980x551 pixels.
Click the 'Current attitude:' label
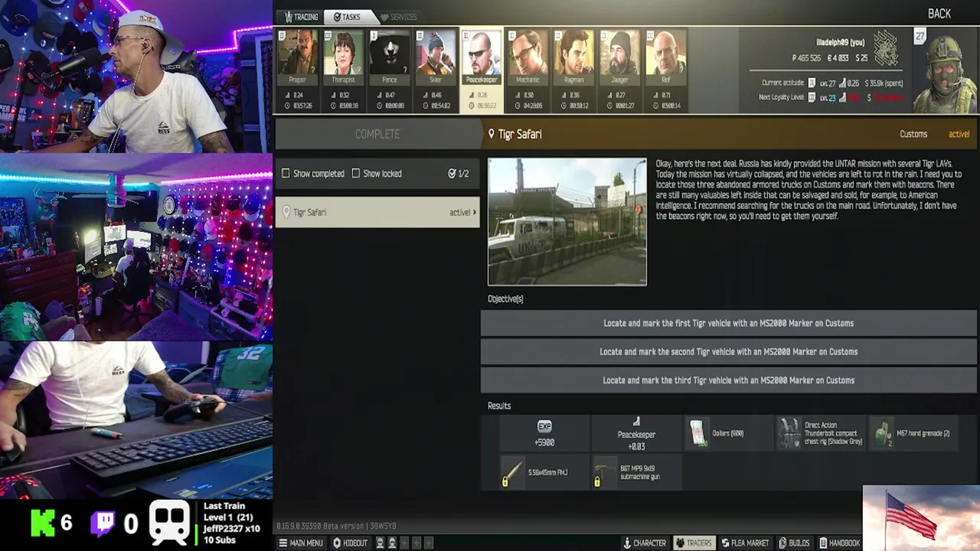point(783,83)
